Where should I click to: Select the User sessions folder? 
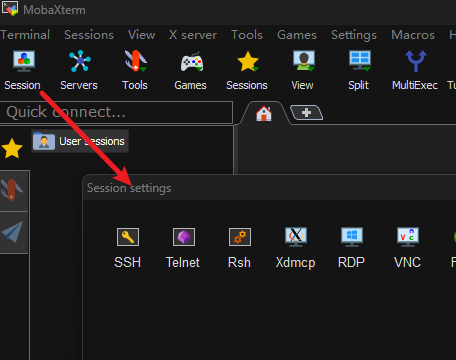coord(80,141)
